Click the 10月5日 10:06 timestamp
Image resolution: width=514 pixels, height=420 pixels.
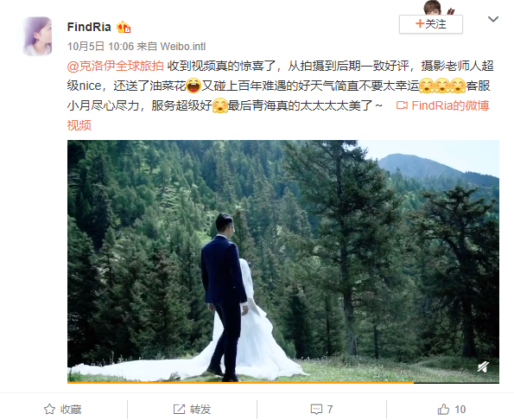coord(100,47)
